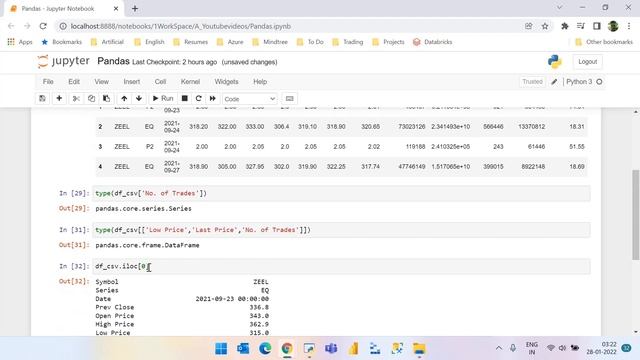
Task: Open the Cell menu
Action: coord(160,82)
